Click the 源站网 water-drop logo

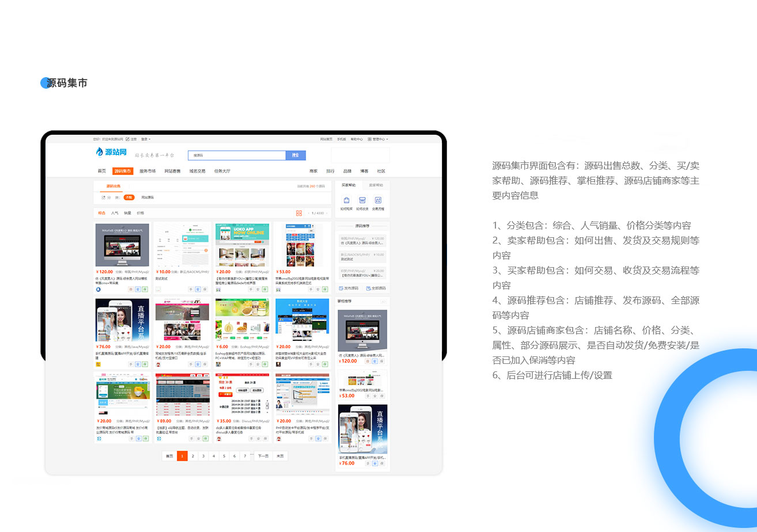(x=111, y=152)
